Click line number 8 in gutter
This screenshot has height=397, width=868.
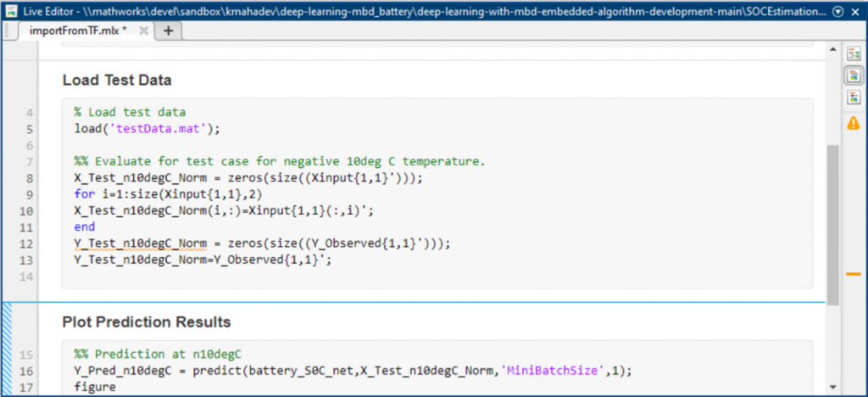coord(31,178)
